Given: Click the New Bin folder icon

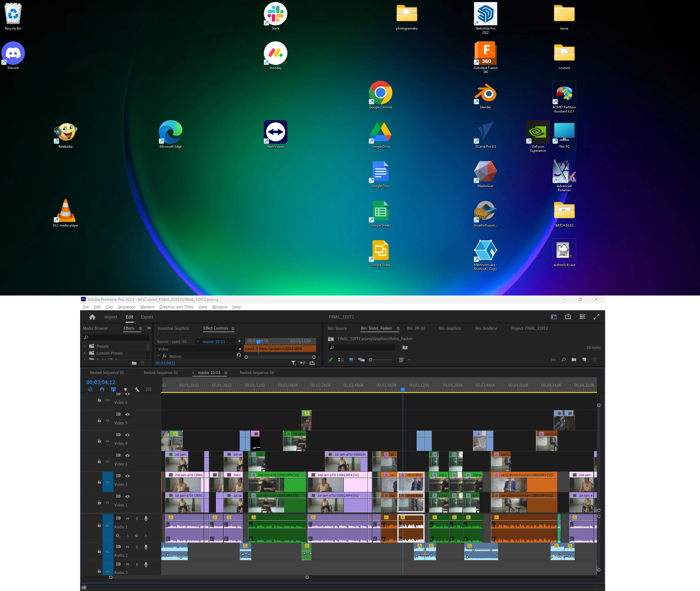Looking at the screenshot, I should pyautogui.click(x=573, y=360).
